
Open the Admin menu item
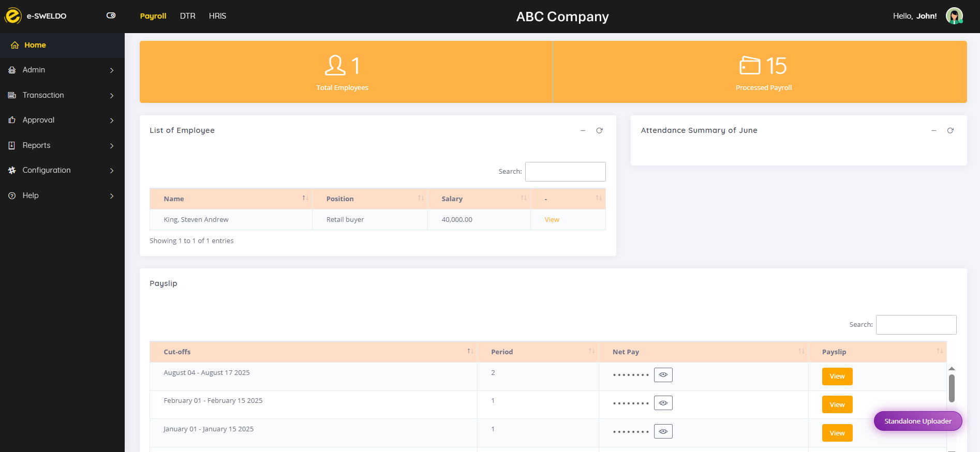click(x=62, y=70)
